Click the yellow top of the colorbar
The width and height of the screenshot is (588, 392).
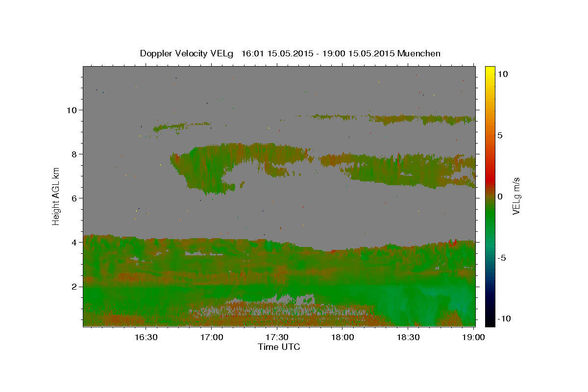(490, 71)
